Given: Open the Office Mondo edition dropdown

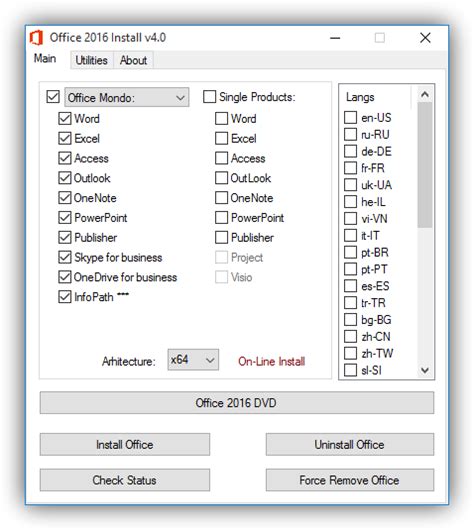Looking at the screenshot, I should pos(126,98).
